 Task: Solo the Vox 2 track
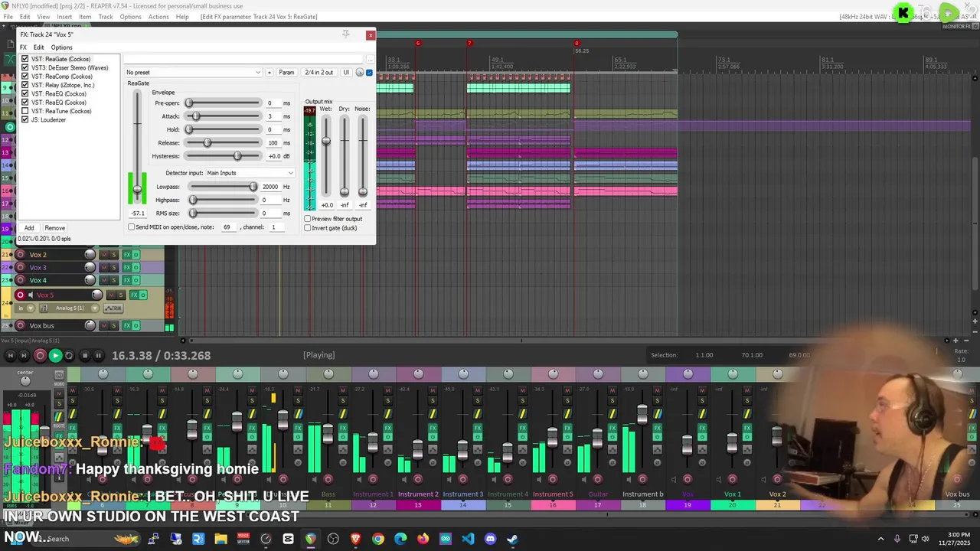click(114, 255)
